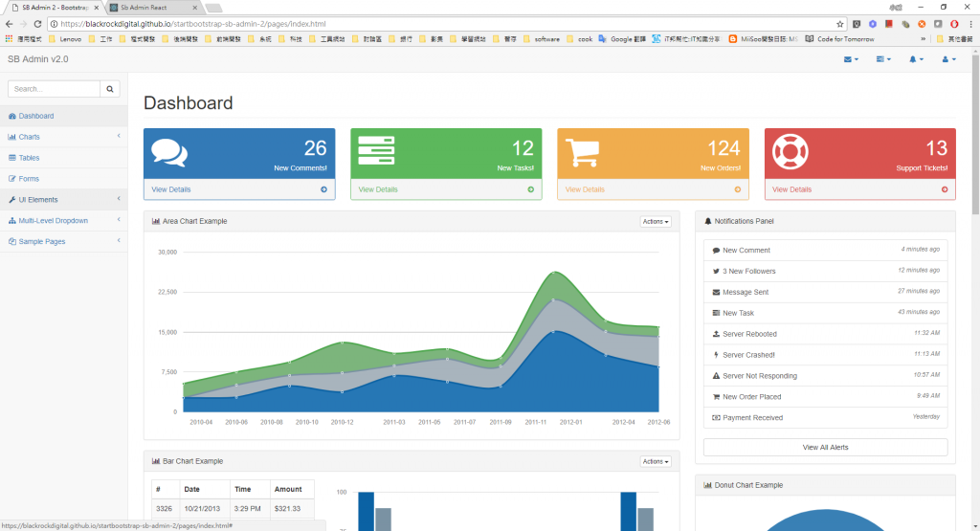Expand Sample Pages sidebar menu

[64, 242]
